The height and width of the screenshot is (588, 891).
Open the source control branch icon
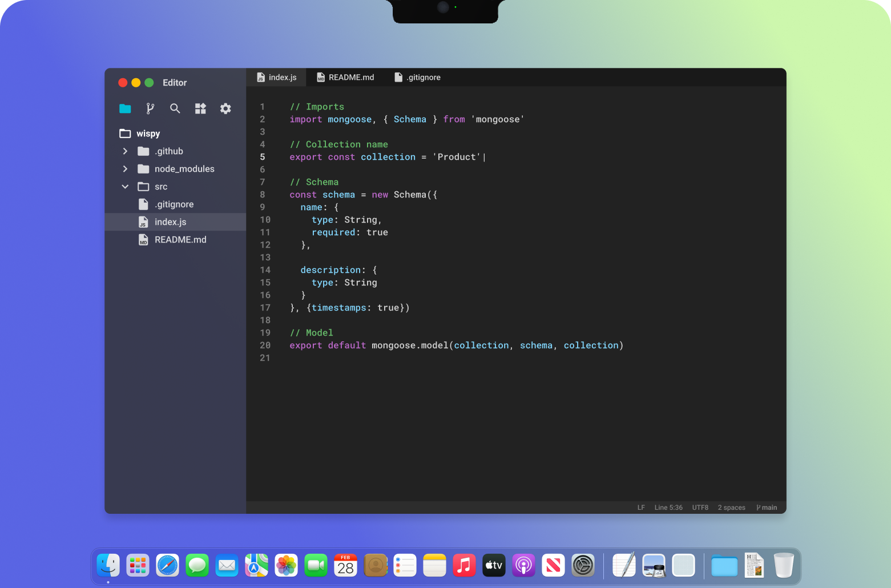click(x=150, y=108)
